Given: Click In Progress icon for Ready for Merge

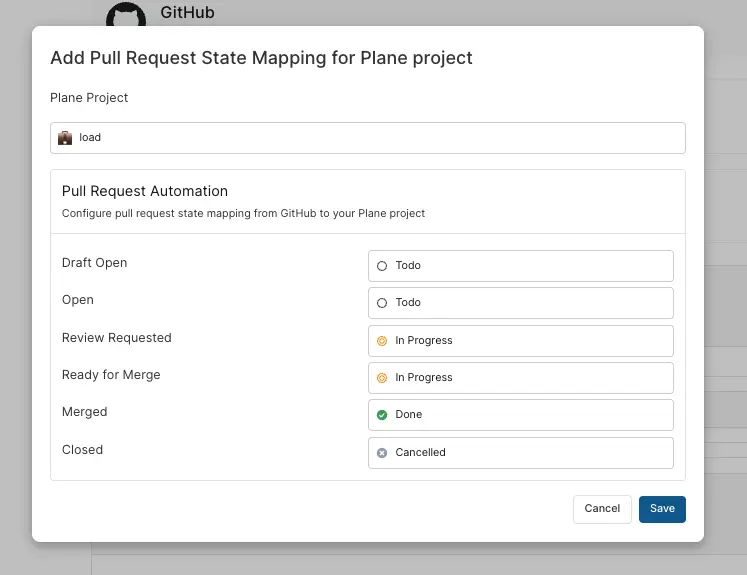Looking at the screenshot, I should click(x=382, y=378).
